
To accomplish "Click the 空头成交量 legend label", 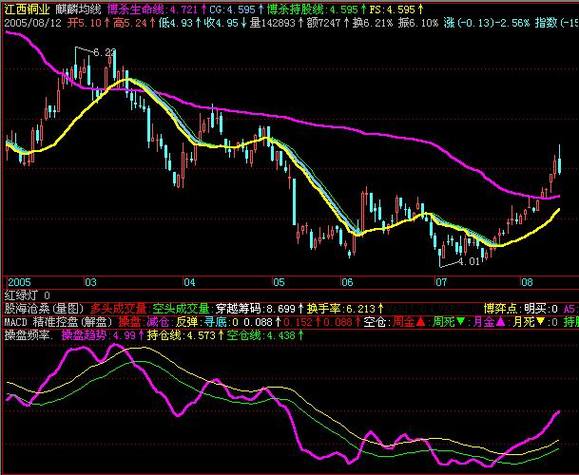I will [x=181, y=308].
